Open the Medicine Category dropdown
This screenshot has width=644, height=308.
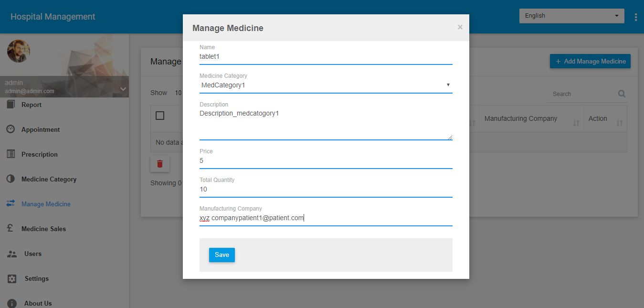tap(326, 85)
